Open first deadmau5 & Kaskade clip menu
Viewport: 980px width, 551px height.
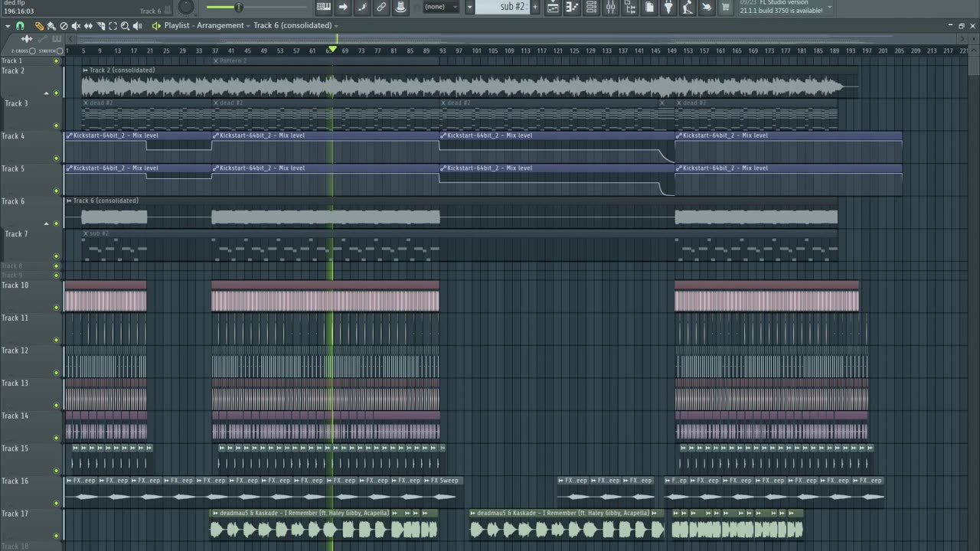pos(215,514)
